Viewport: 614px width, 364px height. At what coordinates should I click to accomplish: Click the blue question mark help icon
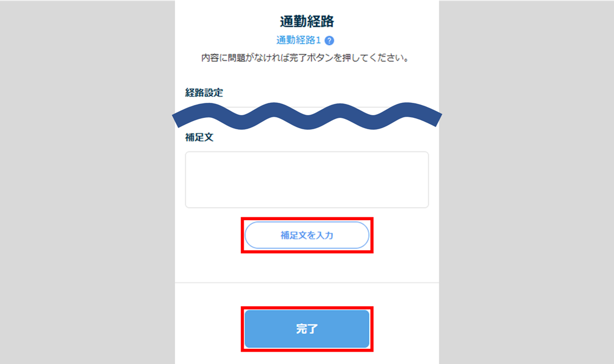point(329,41)
